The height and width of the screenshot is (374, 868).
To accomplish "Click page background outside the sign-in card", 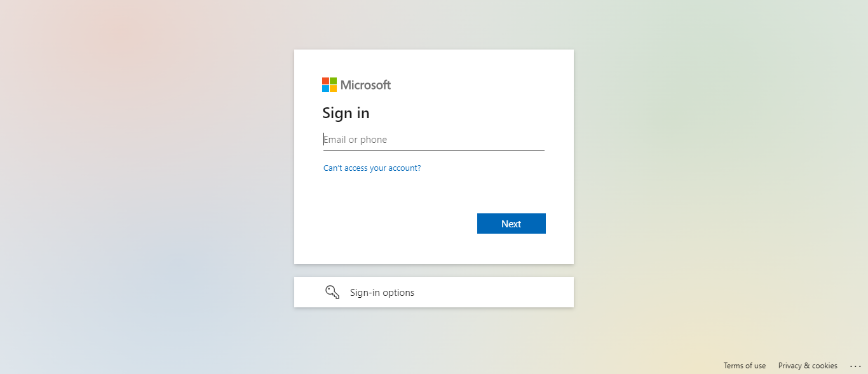I will pos(127,190).
